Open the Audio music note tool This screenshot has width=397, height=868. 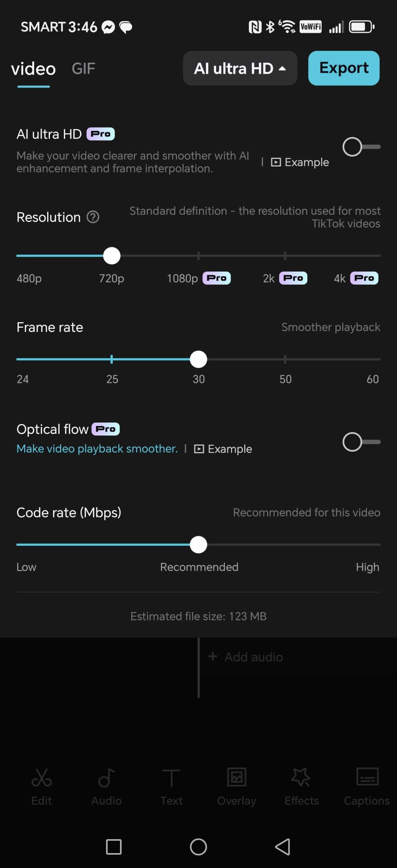coord(106,778)
